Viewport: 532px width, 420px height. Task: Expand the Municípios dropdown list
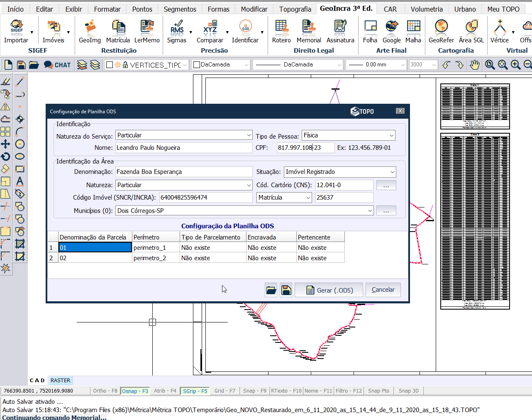(370, 211)
